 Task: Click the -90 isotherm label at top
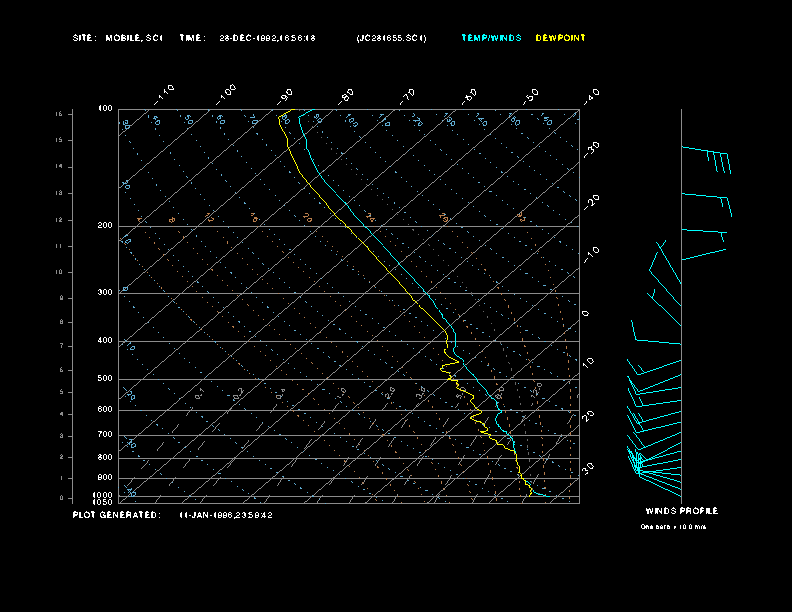pos(285,96)
